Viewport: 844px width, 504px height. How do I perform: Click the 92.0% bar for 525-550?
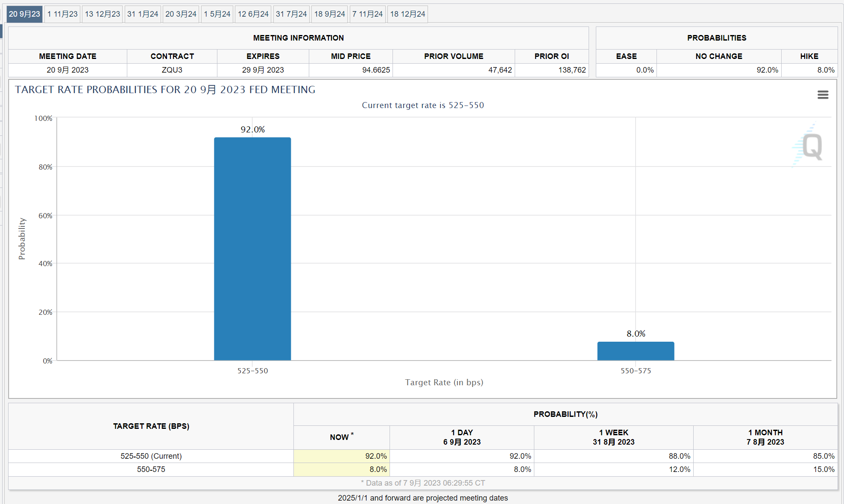[x=252, y=249]
